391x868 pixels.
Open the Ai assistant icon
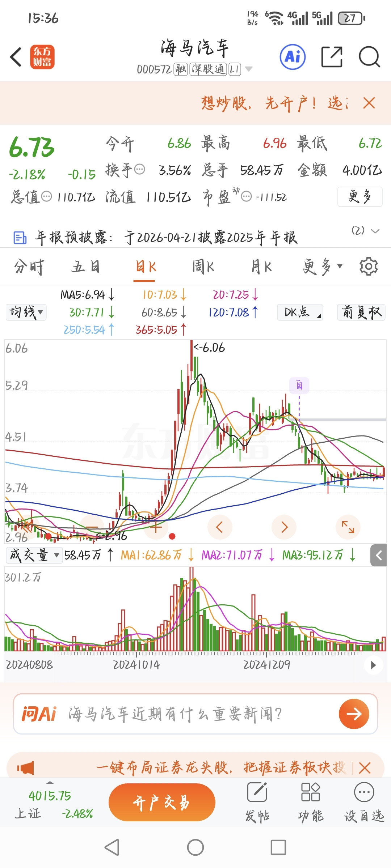coord(293,57)
